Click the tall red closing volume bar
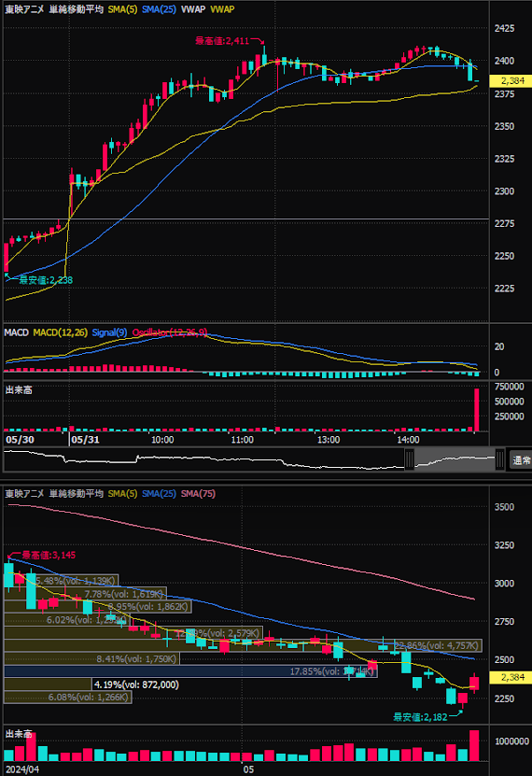The height and width of the screenshot is (776, 532). click(477, 410)
